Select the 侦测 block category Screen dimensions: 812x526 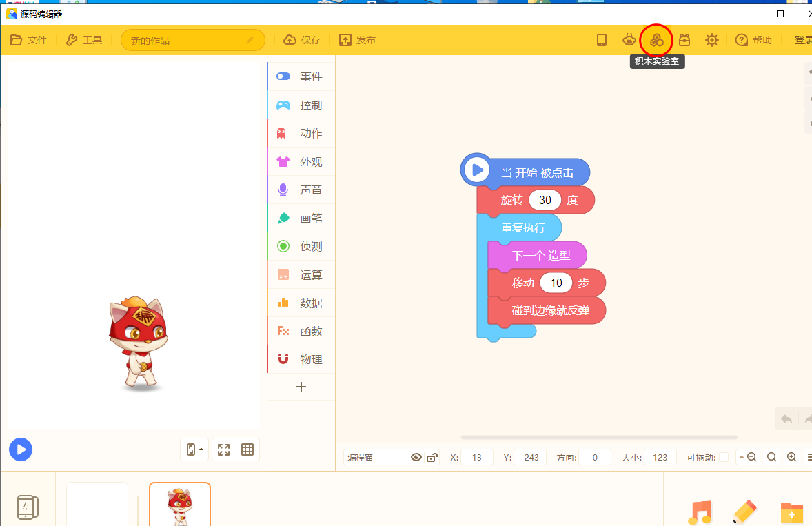301,246
